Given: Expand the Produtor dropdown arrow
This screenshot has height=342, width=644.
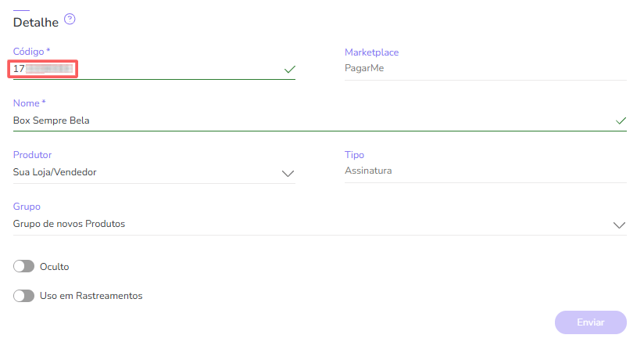Looking at the screenshot, I should (288, 173).
